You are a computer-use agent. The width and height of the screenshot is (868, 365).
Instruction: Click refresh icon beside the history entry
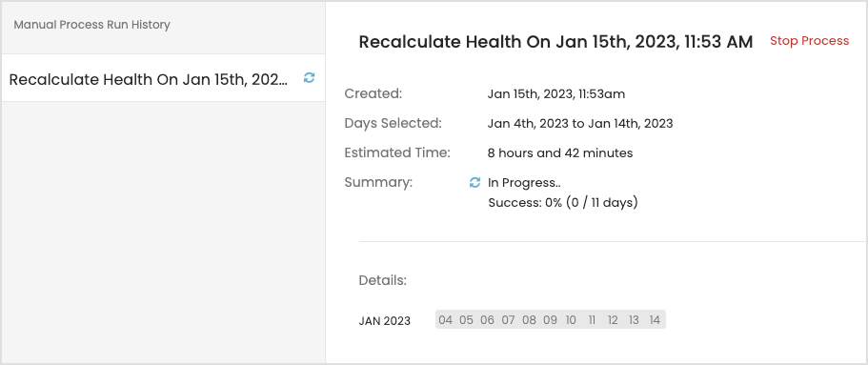coord(309,78)
